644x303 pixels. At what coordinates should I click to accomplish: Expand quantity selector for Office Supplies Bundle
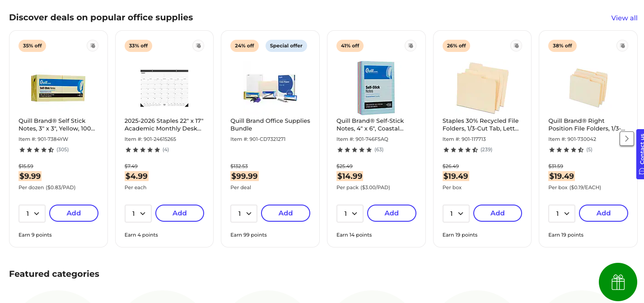click(244, 214)
